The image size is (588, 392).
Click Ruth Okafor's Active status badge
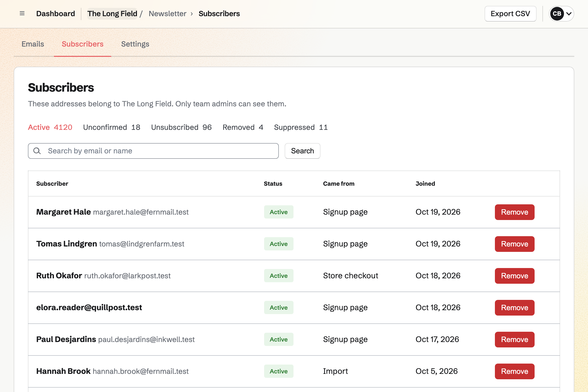279,276
